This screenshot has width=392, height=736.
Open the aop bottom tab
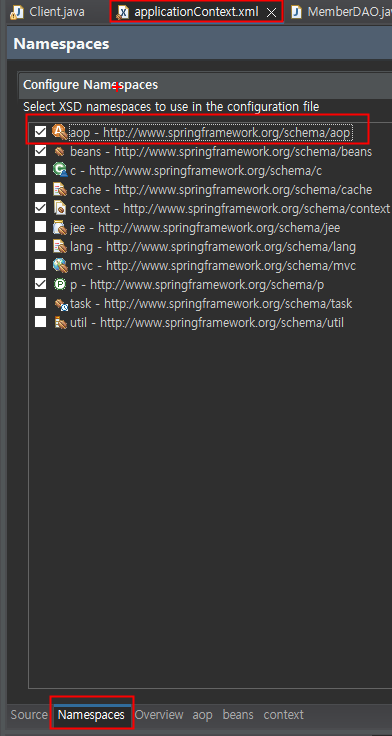coord(202,714)
